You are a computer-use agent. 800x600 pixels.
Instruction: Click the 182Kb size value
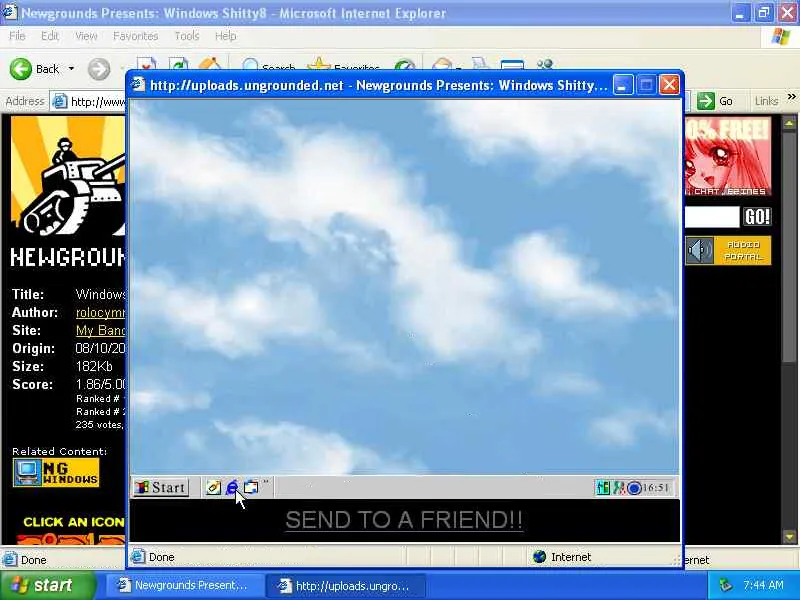[94, 366]
